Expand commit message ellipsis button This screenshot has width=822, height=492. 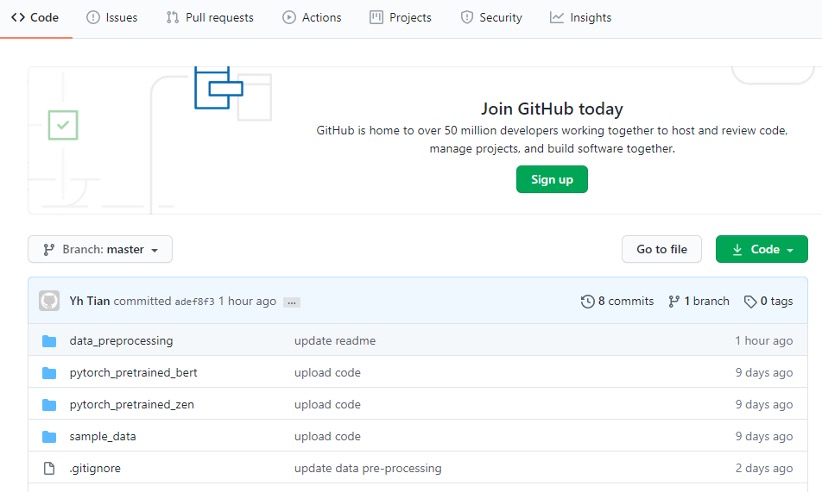(x=291, y=302)
